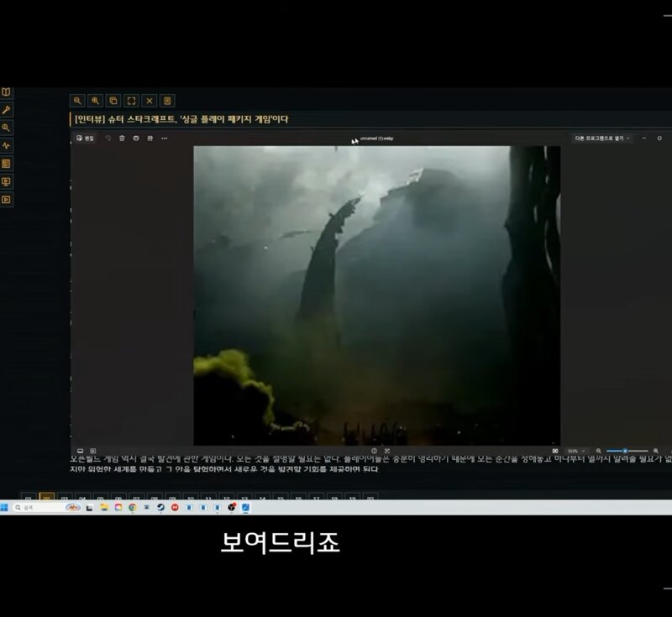Select the monitor presentation icon in sidebar
This screenshot has width=672, height=617.
(6, 181)
